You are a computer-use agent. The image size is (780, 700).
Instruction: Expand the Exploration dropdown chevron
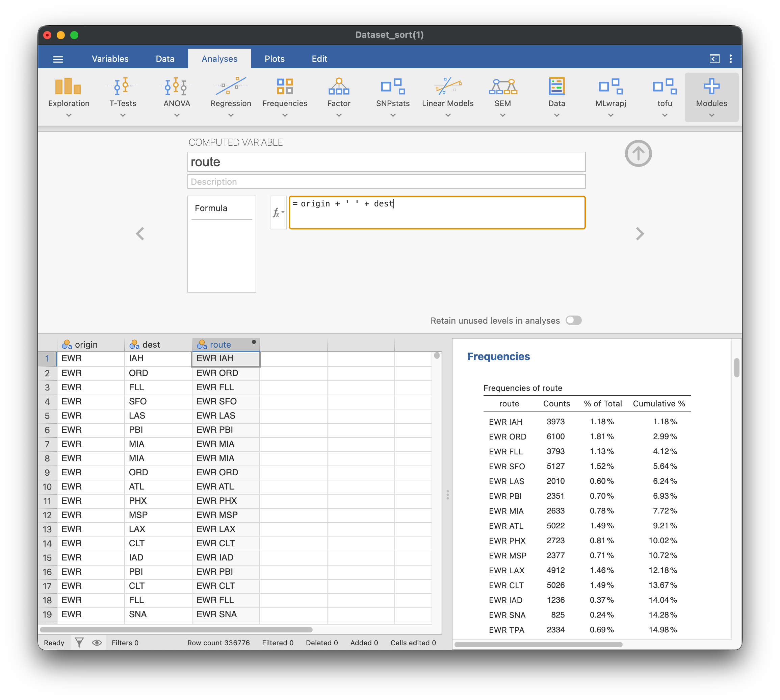[69, 115]
